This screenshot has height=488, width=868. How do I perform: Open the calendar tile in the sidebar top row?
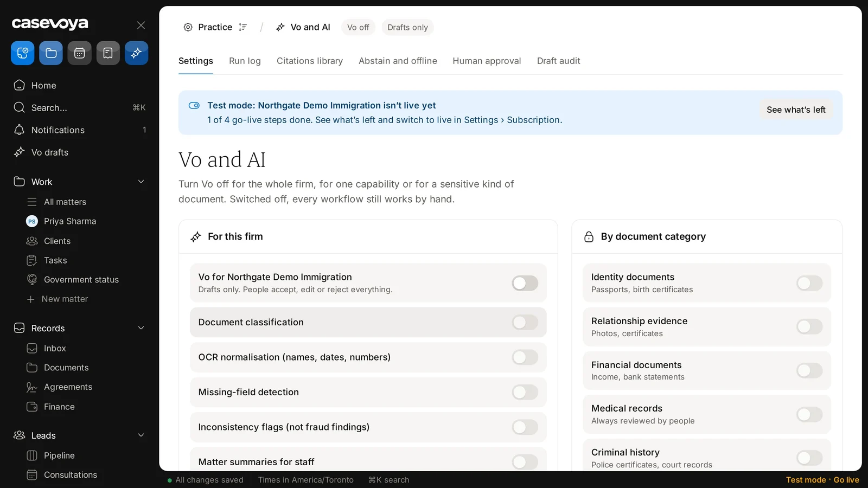(80, 53)
